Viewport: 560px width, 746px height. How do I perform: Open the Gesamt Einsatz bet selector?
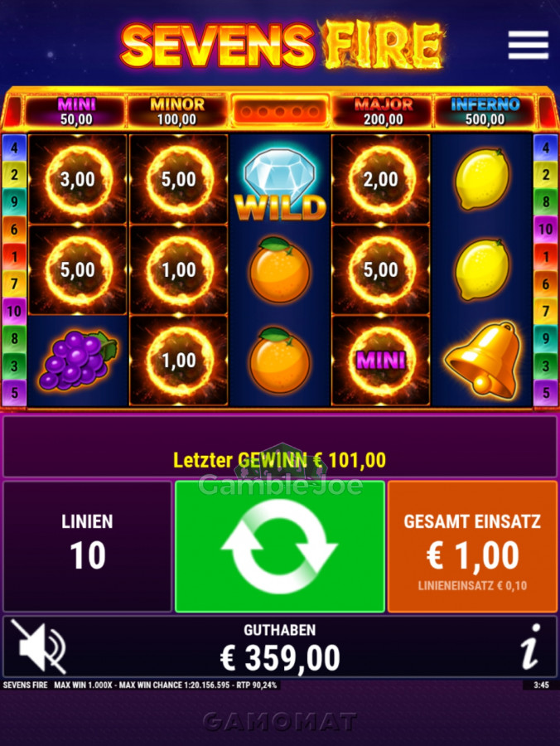pyautogui.click(x=472, y=546)
